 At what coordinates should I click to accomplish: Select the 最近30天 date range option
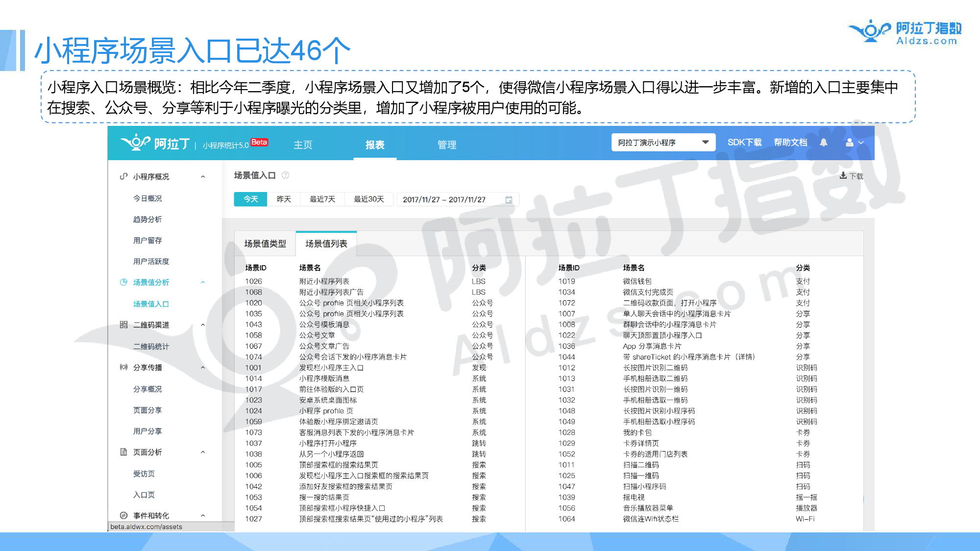368,199
